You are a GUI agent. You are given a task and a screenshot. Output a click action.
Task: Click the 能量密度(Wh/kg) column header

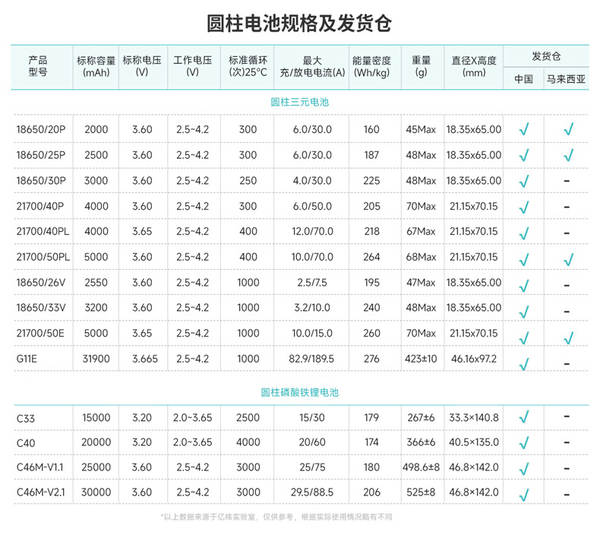coord(372,67)
